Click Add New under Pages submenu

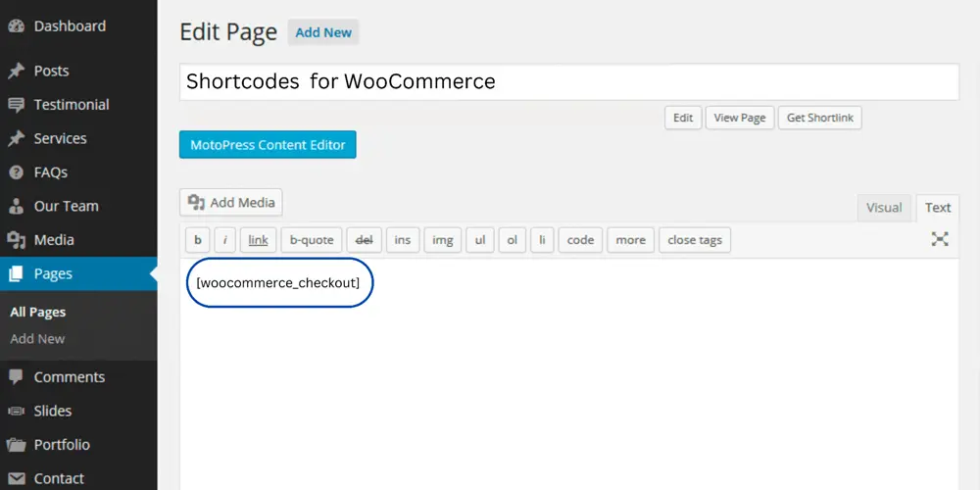[37, 339]
